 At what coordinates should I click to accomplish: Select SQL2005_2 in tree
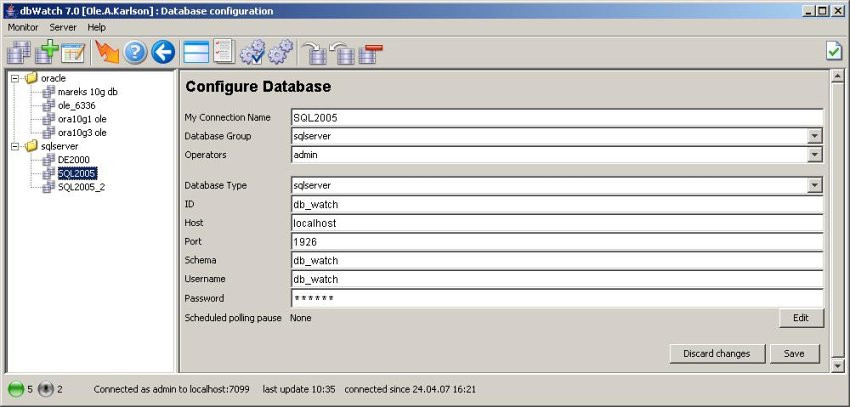81,187
